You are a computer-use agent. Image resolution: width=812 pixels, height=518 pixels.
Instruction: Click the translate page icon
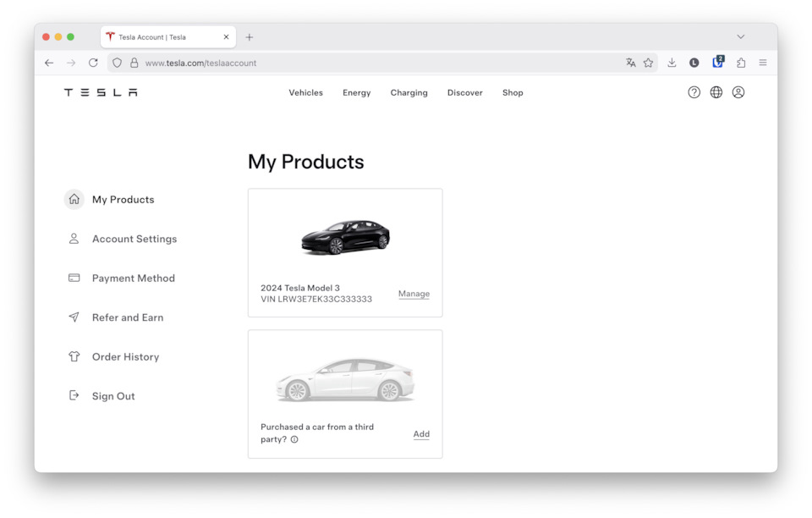pyautogui.click(x=630, y=63)
